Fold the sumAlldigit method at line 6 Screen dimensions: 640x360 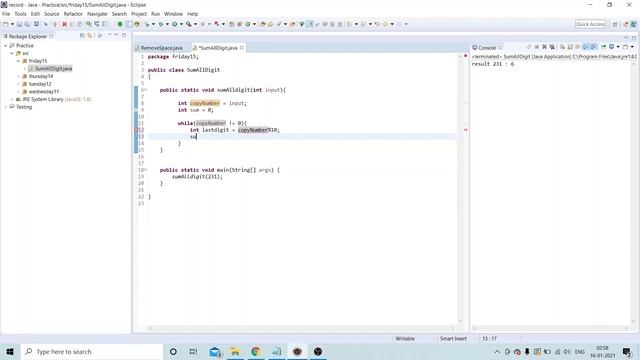145,90
